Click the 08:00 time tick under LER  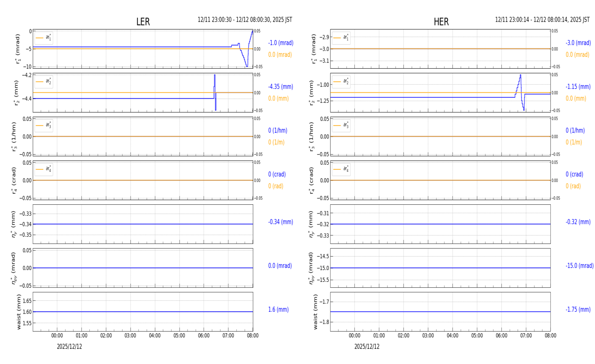(252, 336)
